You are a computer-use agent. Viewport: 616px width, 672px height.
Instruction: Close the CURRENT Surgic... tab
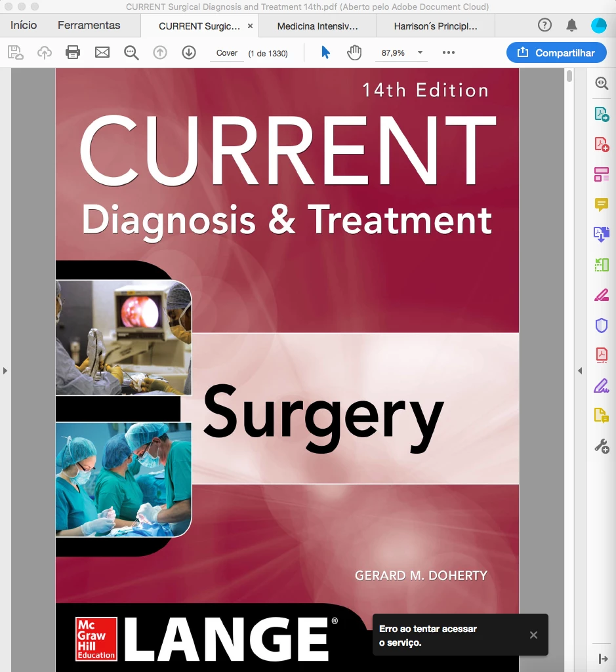click(x=250, y=26)
